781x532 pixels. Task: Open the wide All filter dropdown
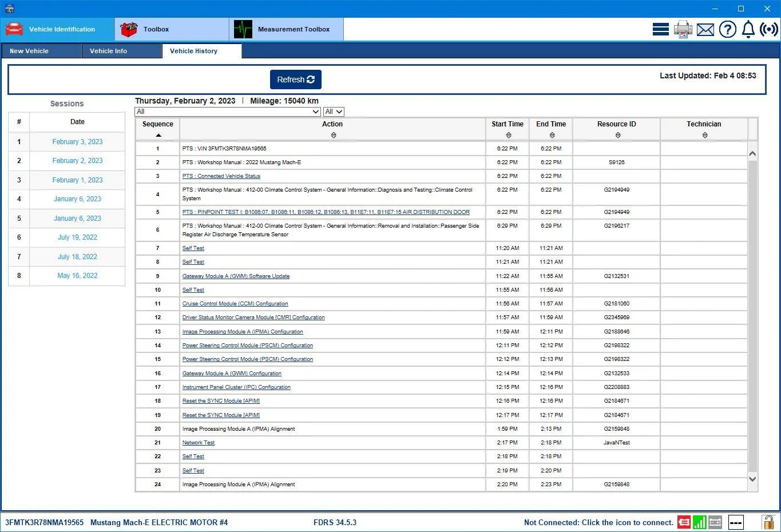[x=228, y=112]
